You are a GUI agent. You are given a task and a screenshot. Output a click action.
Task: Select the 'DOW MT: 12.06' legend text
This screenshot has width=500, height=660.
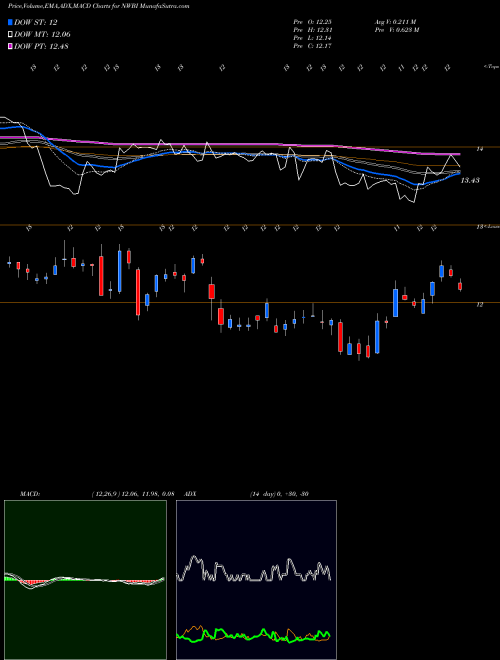pos(42,35)
